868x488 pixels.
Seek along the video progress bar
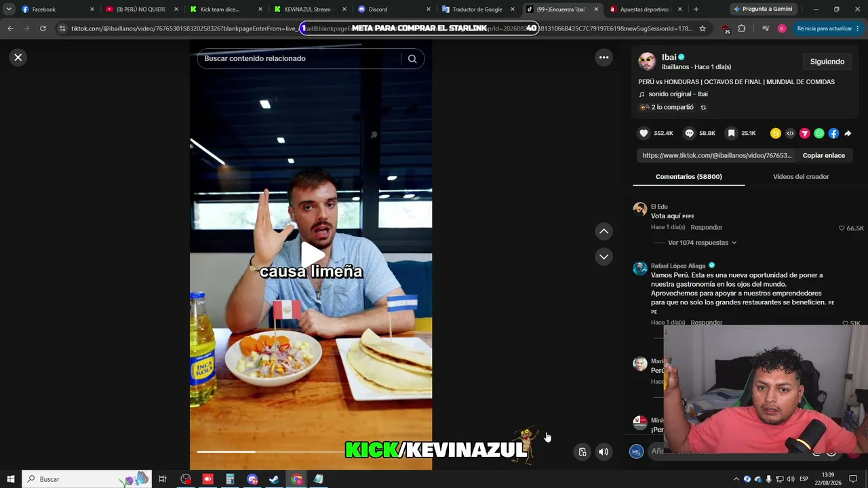coord(311,451)
